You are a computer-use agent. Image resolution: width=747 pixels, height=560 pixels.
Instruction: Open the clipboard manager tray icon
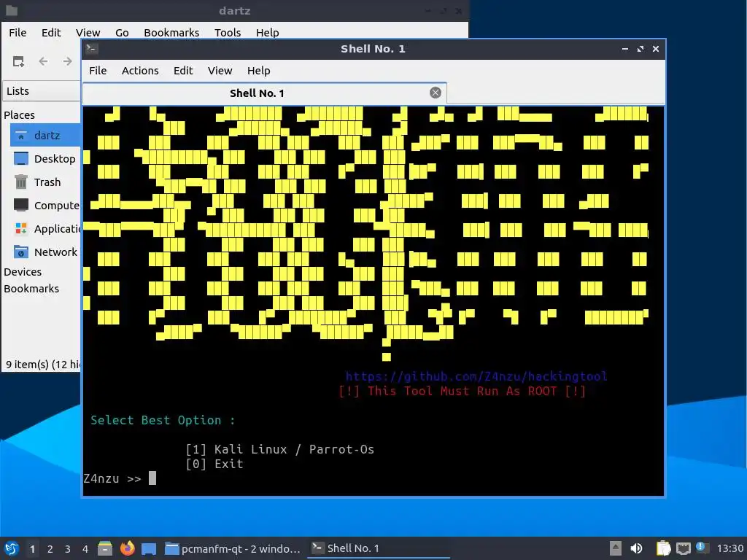pyautogui.click(x=663, y=548)
